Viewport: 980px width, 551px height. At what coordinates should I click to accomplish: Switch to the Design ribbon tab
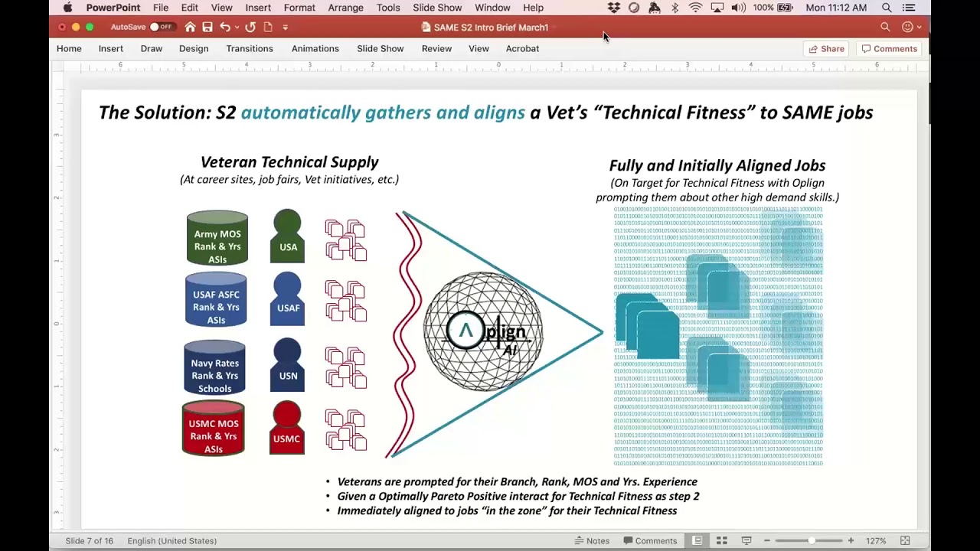click(x=194, y=49)
